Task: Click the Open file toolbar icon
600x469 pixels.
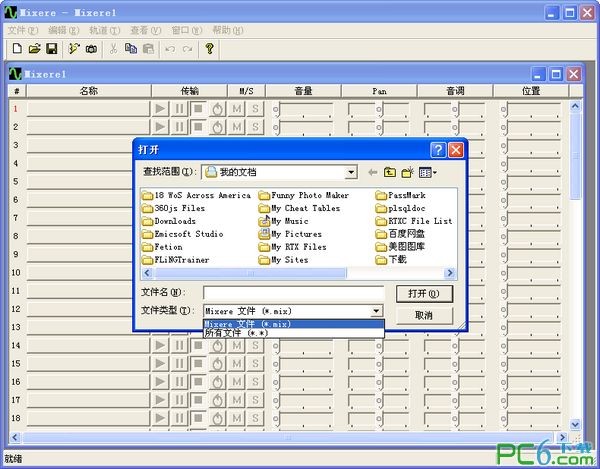Action: pyautogui.click(x=34, y=49)
